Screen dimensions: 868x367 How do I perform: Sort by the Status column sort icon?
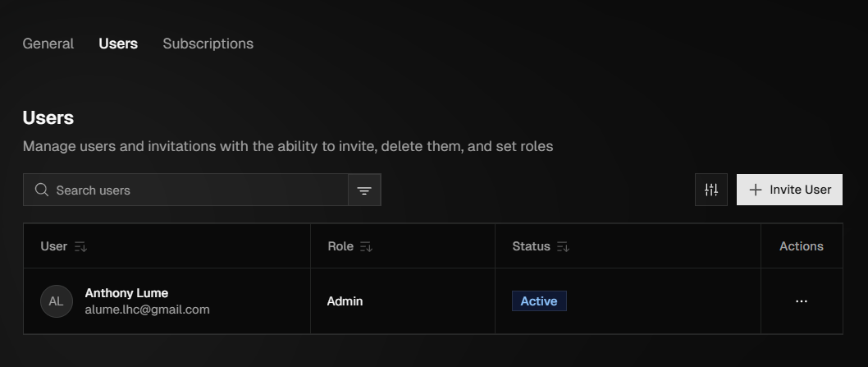click(563, 246)
